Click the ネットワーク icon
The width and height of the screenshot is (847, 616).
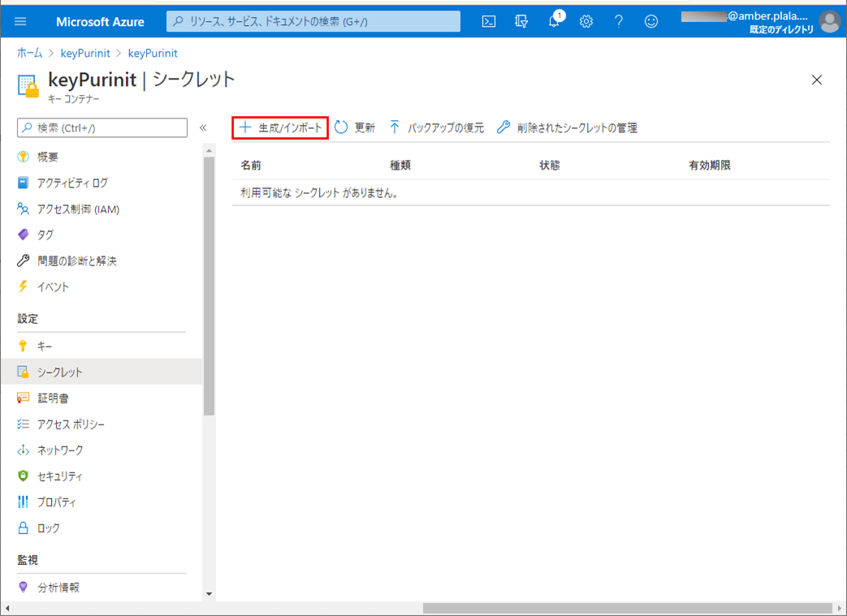tap(23, 450)
